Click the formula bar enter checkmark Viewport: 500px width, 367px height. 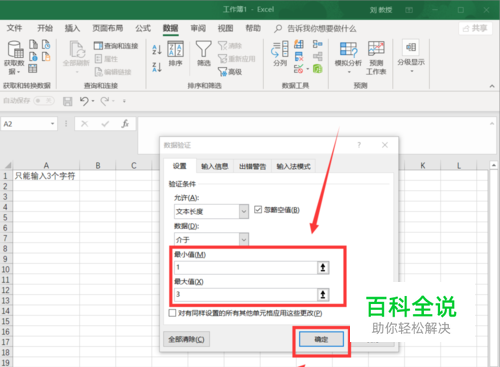105,124
